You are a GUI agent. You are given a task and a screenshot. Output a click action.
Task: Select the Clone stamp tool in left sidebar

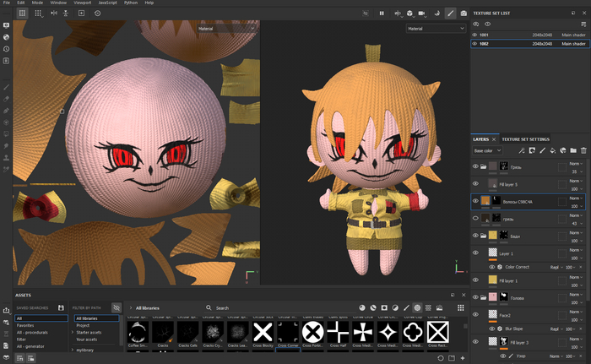[x=6, y=158]
